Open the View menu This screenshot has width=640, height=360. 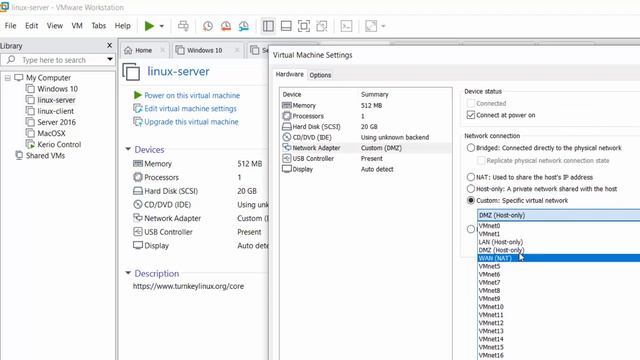pos(55,26)
